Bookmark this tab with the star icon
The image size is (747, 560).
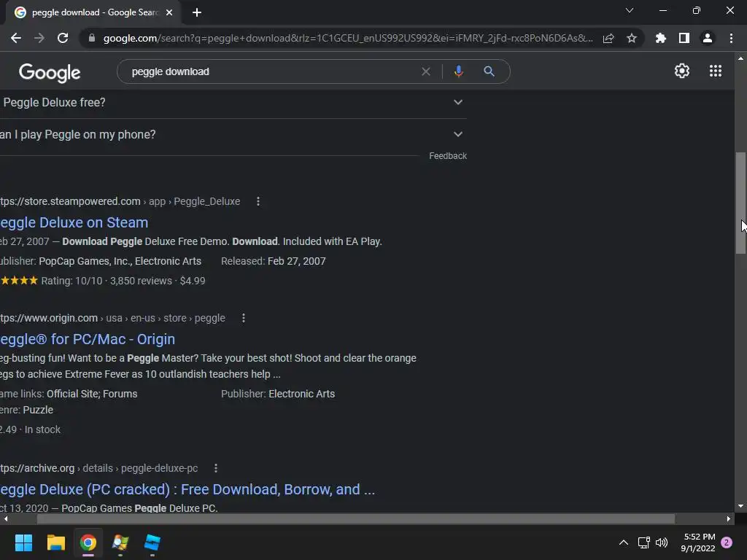point(632,38)
